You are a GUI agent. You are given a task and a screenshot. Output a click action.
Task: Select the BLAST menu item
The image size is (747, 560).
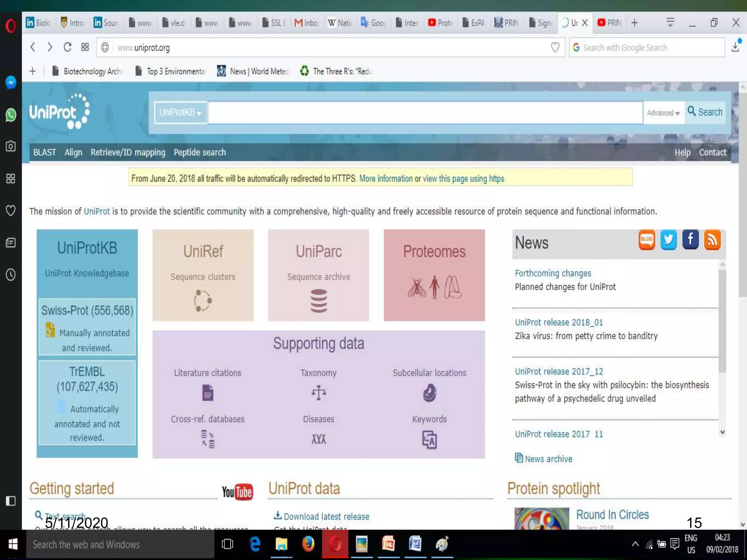[x=44, y=152]
